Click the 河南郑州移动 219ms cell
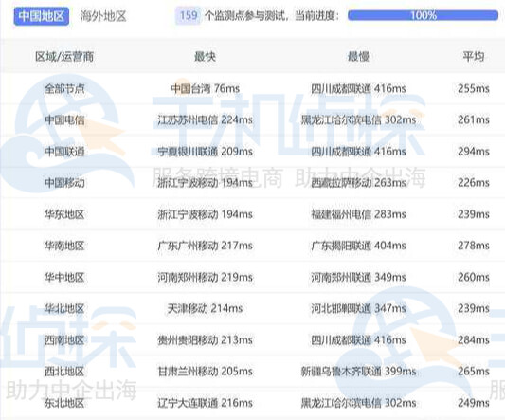This screenshot has height=420, width=505. [206, 277]
